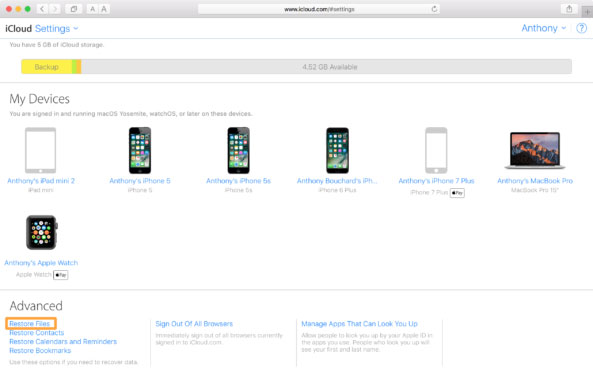Open Anthony's Apple Watch name link
This screenshot has height=374, width=593.
tap(41, 263)
